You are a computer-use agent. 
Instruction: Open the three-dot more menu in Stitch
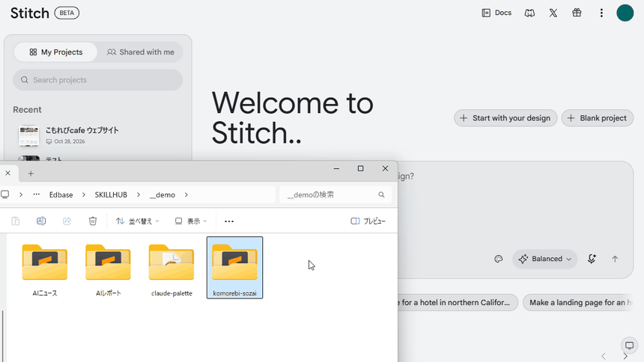coord(601,13)
